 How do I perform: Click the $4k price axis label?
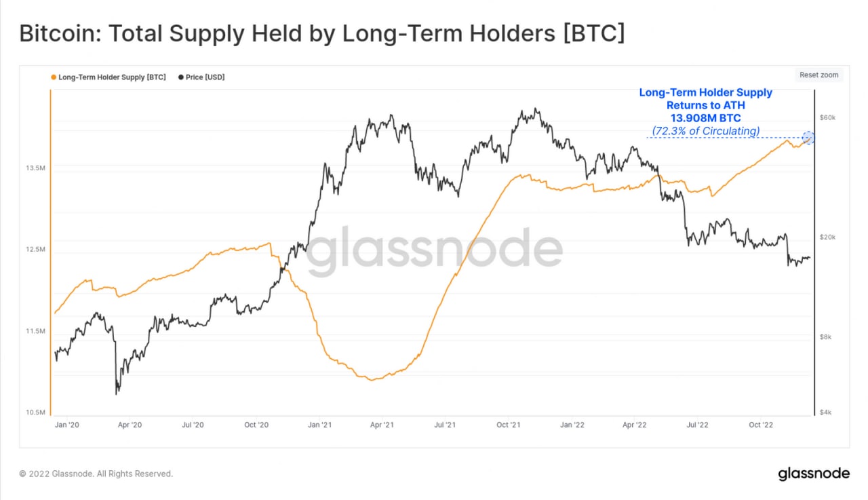[827, 412]
